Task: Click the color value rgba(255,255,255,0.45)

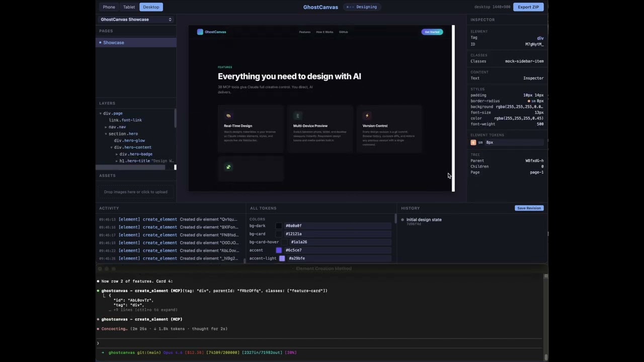Action: tap(519, 118)
